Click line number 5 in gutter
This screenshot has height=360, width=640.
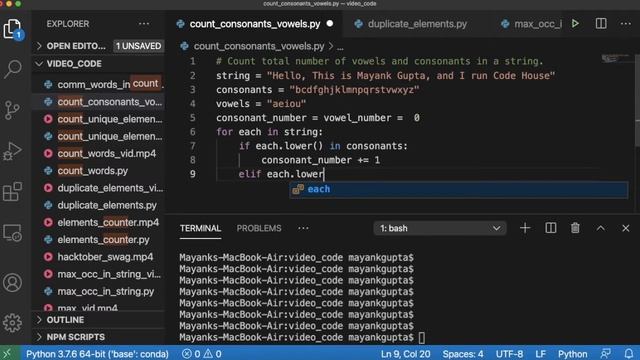pyautogui.click(x=192, y=118)
